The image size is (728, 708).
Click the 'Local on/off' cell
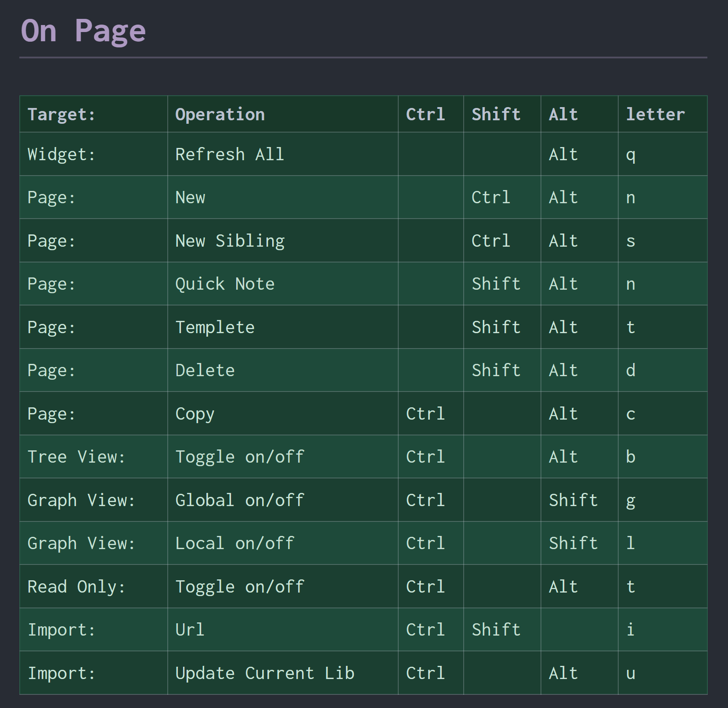[234, 543]
